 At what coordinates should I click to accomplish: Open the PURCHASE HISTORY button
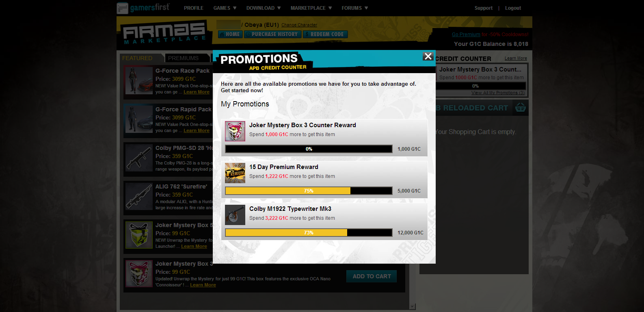click(x=272, y=35)
